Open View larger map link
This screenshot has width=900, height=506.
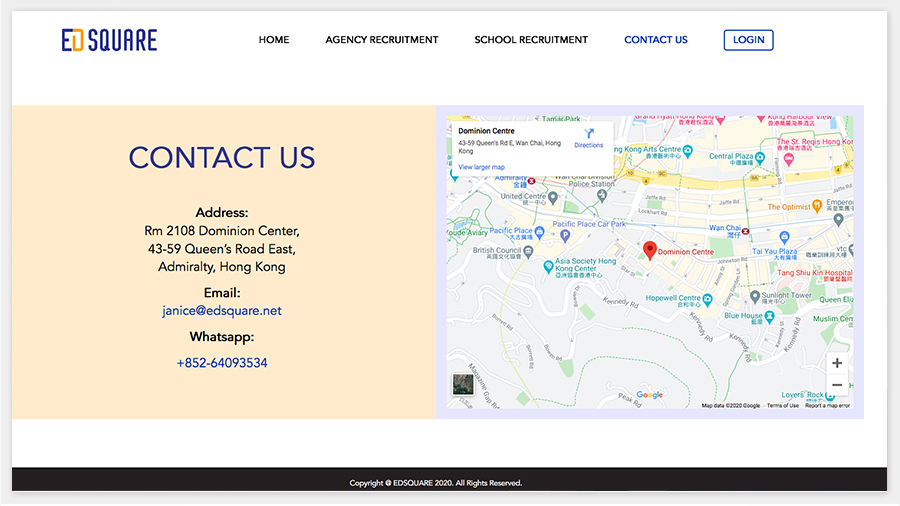(x=481, y=167)
